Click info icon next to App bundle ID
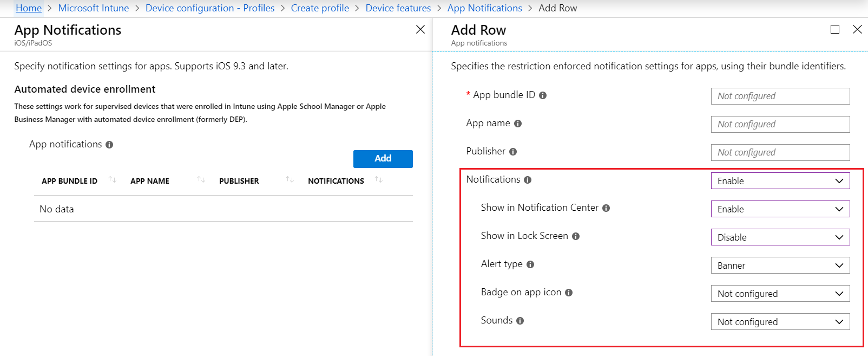868x356 pixels. [x=543, y=95]
